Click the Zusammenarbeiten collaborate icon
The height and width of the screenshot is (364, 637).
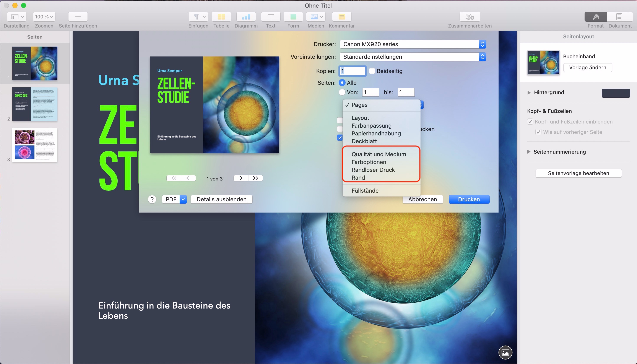(x=470, y=17)
